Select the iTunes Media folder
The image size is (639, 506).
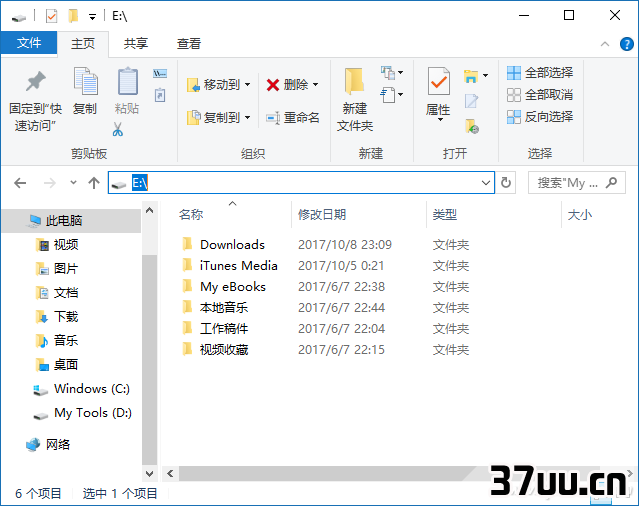[238, 266]
